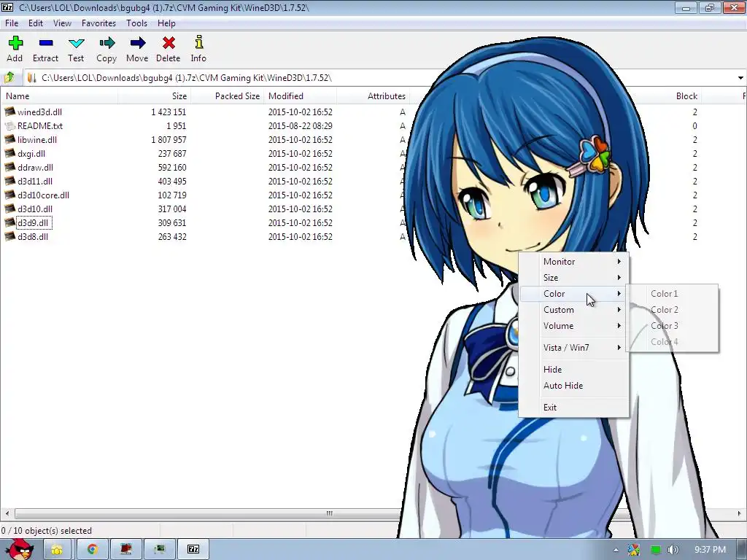Viewport: 747px width, 560px height.
Task: Switch to 7-Zip taskbar button
Action: pyautogui.click(x=193, y=550)
